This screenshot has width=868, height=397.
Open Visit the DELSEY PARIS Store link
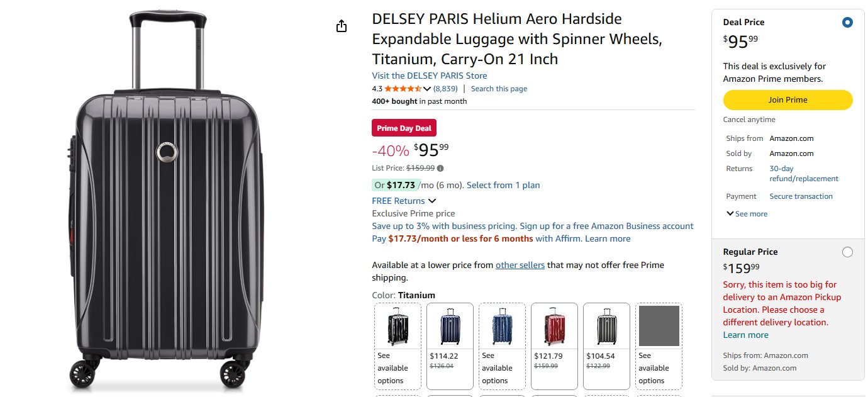coord(429,75)
